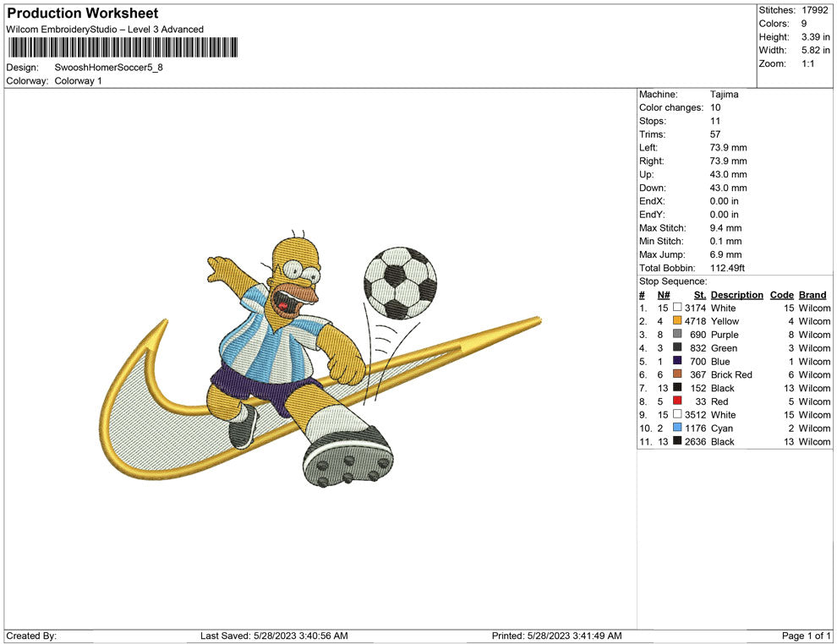Select stitch count 3512 in stop 9
Viewport: 837px width, 644px height.
(696, 415)
